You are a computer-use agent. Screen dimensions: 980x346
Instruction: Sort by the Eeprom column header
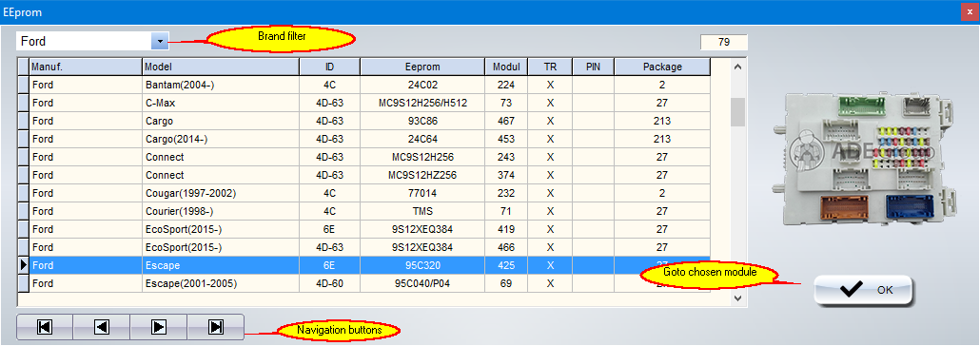tap(422, 67)
